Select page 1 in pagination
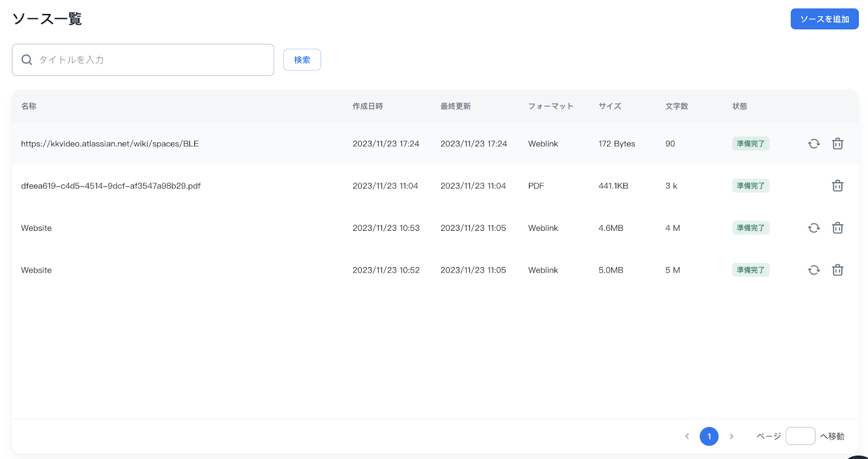 tap(709, 436)
